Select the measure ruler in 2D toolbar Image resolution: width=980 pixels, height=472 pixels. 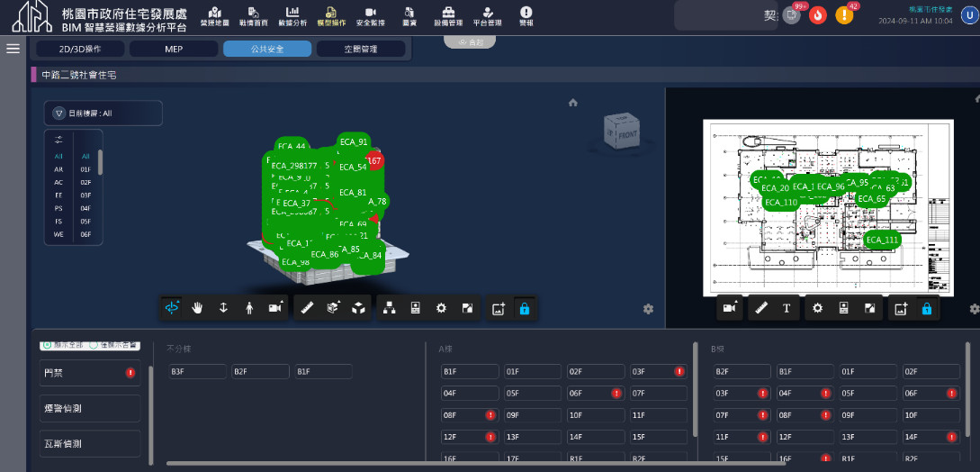click(x=760, y=308)
